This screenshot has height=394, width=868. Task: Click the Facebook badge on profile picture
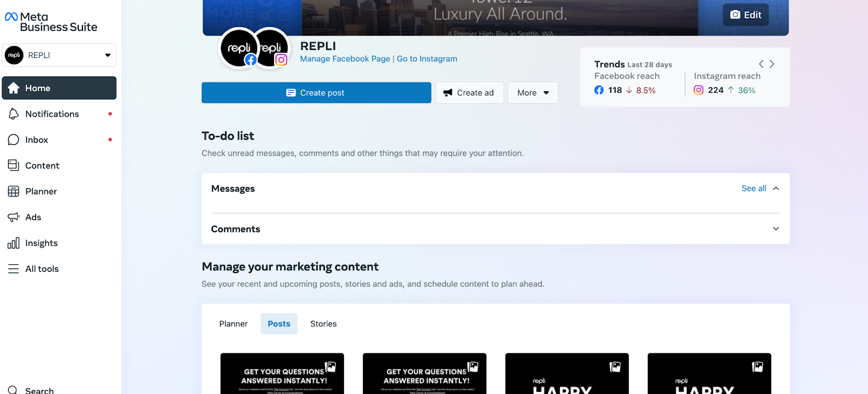click(x=251, y=60)
